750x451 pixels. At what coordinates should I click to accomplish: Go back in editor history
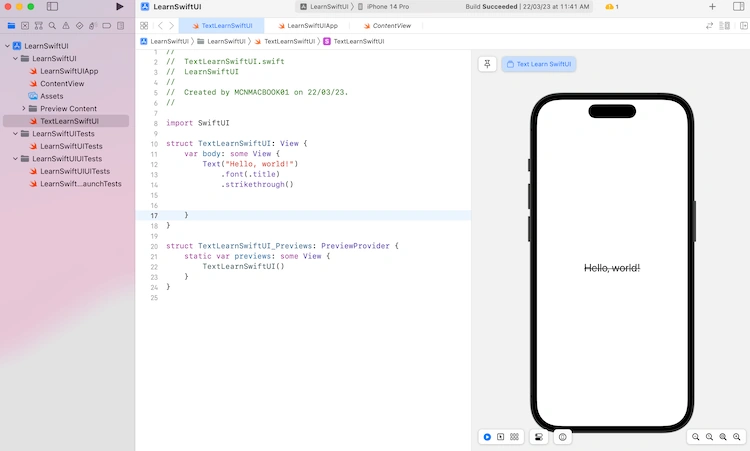coord(160,26)
